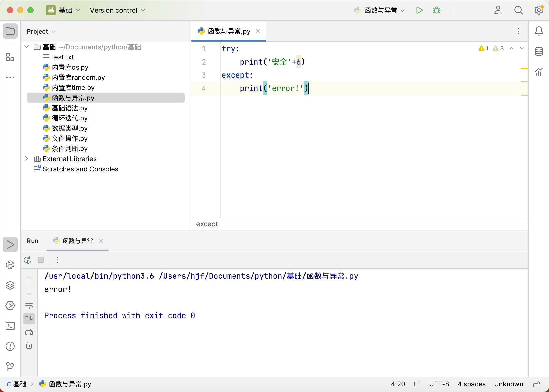Clear the run console with the trash icon
Screen dimensions: 549x392
[29, 345]
